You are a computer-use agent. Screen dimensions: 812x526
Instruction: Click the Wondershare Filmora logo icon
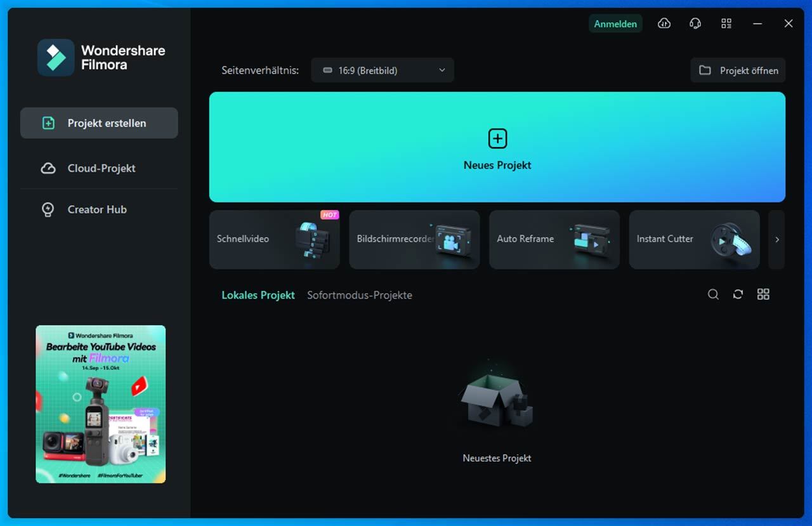coord(56,58)
